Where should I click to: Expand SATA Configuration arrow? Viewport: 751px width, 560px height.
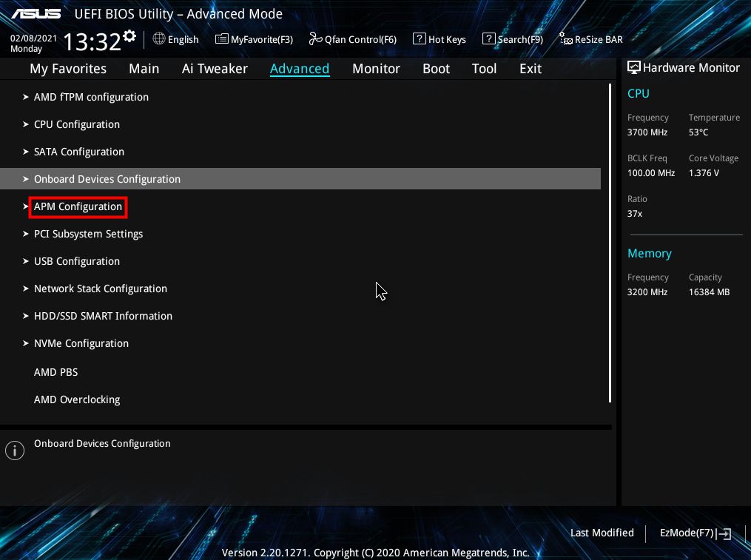(25, 152)
